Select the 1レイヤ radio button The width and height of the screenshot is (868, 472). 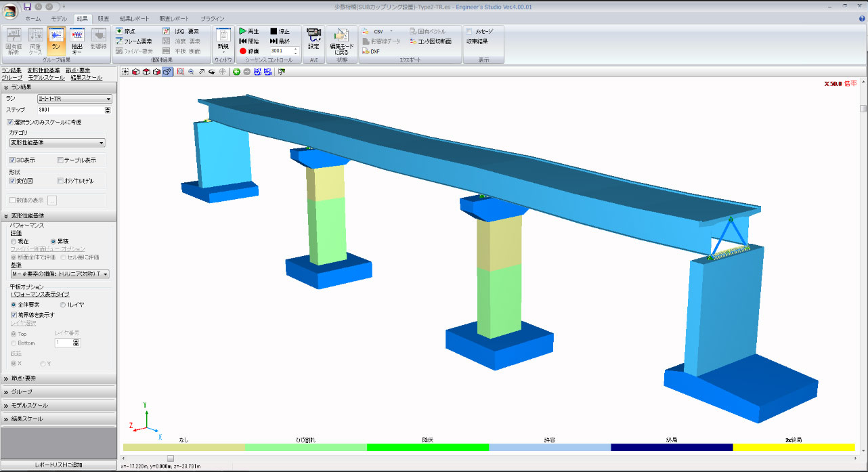pyautogui.click(x=63, y=305)
